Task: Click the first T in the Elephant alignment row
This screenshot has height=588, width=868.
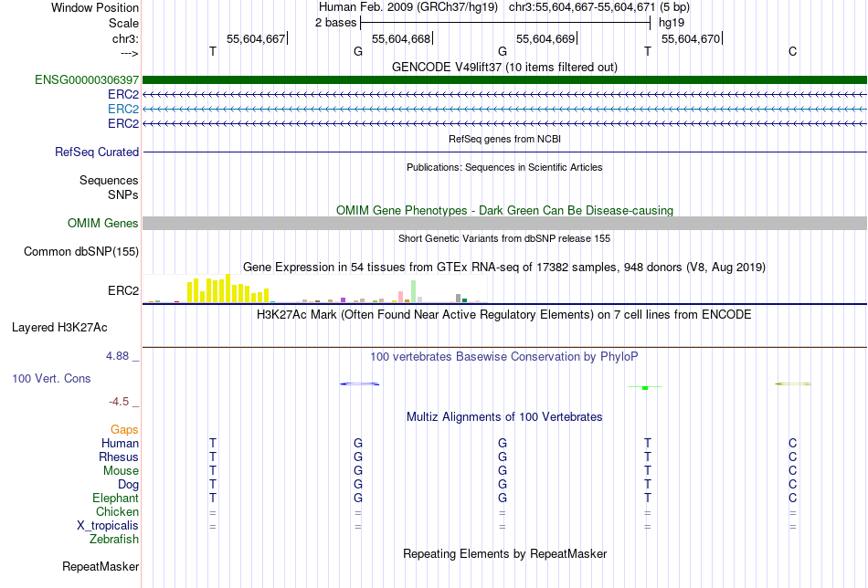Action: coord(213,499)
